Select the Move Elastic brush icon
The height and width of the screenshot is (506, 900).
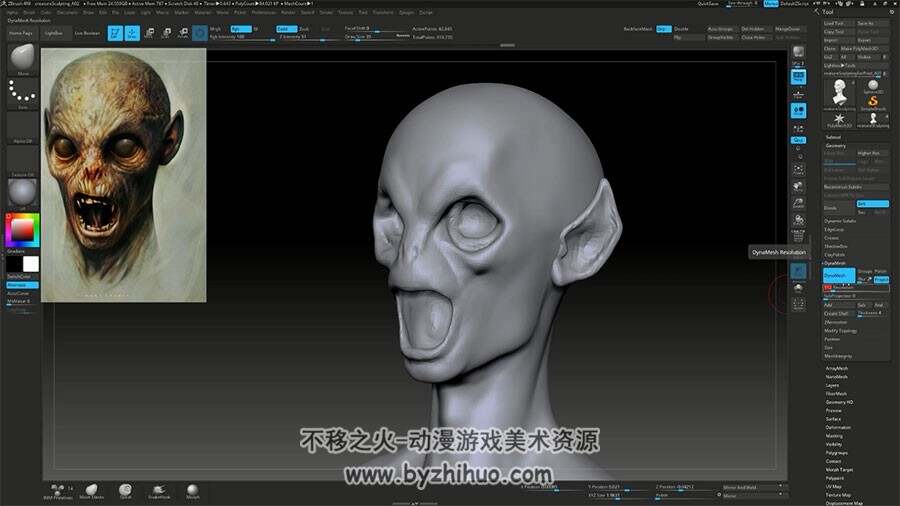click(91, 491)
